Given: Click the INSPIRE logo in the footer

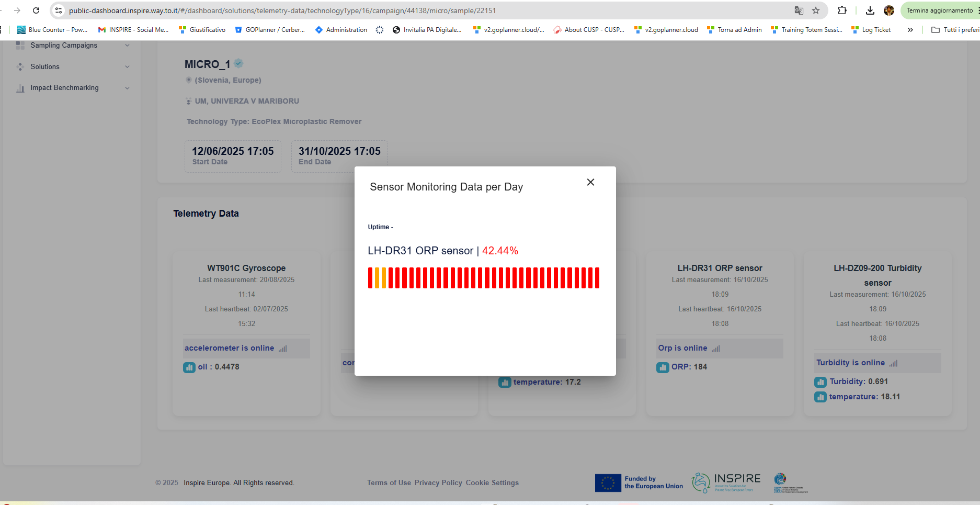Looking at the screenshot, I should point(726,482).
